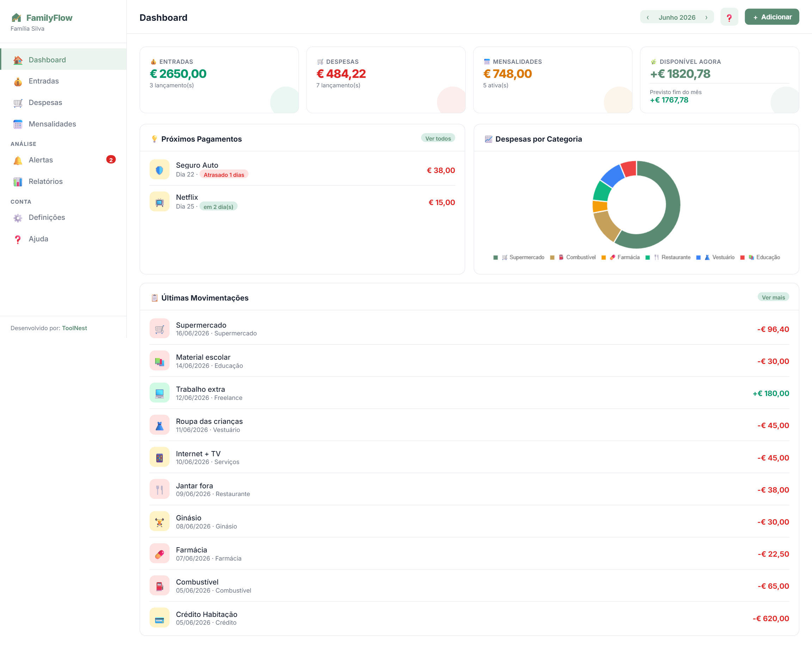Open the Alertas sidebar item
Image resolution: width=812 pixels, height=649 pixels.
click(x=63, y=160)
